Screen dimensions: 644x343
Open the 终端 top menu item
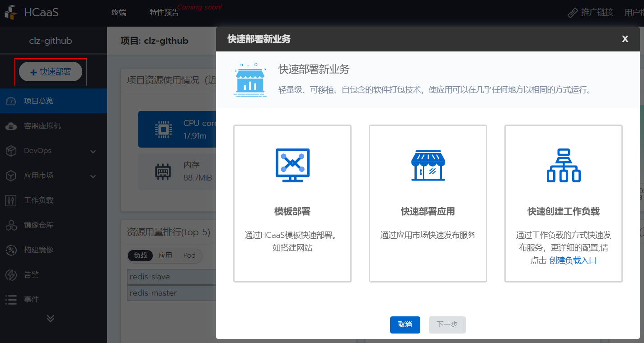click(119, 13)
